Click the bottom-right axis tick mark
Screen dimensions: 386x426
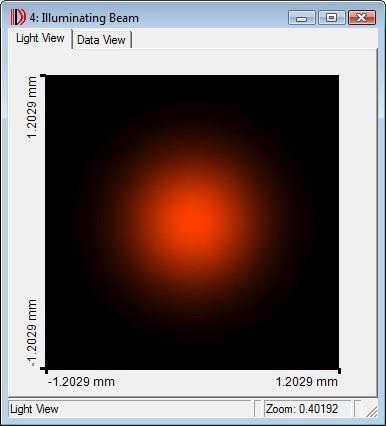coord(340,371)
